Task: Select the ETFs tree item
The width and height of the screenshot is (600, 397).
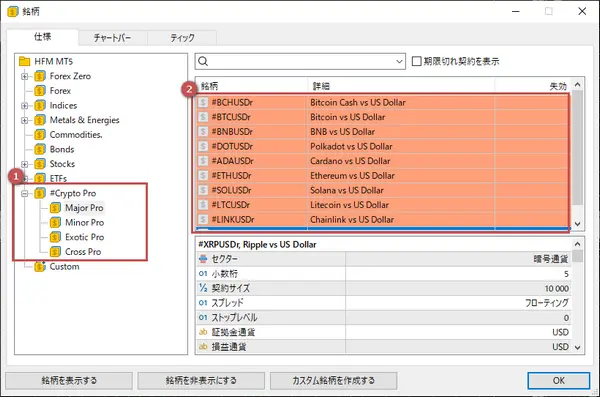Action: 58,179
